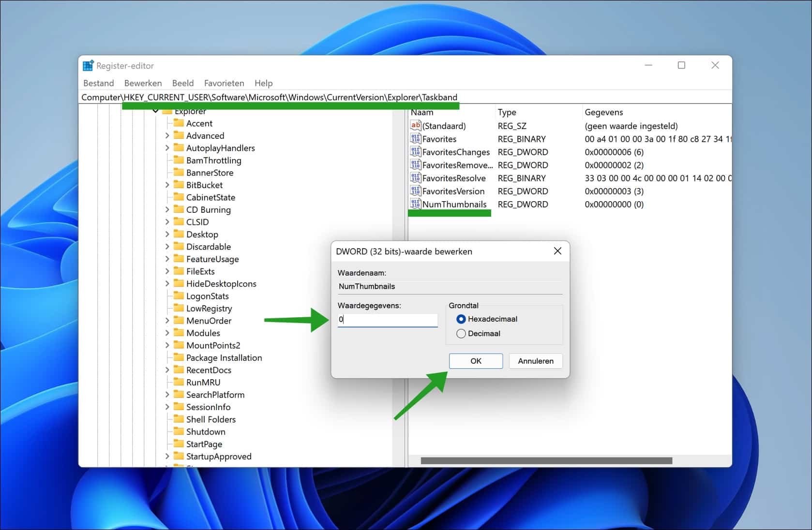Open the Bestand menu
This screenshot has width=812, height=530.
click(98, 83)
